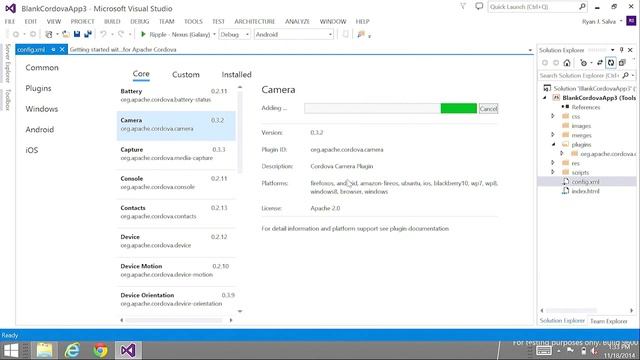
Task: Click the Undo toolbar icon
Action: [103, 34]
